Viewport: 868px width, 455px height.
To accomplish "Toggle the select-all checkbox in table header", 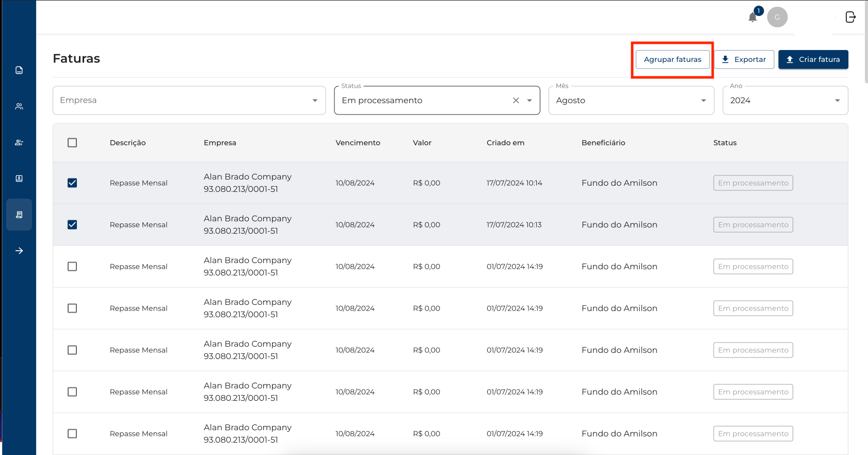I will coord(72,143).
